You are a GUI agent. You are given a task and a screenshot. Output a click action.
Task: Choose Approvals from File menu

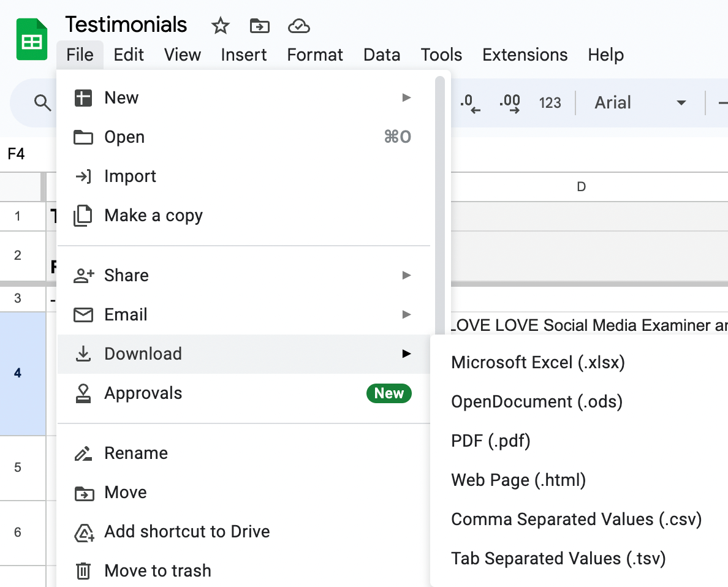(244, 393)
